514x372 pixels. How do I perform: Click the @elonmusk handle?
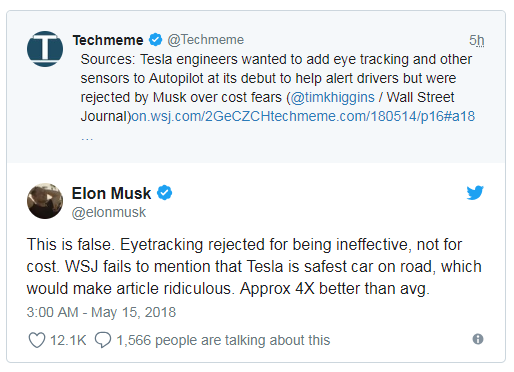pos(109,212)
